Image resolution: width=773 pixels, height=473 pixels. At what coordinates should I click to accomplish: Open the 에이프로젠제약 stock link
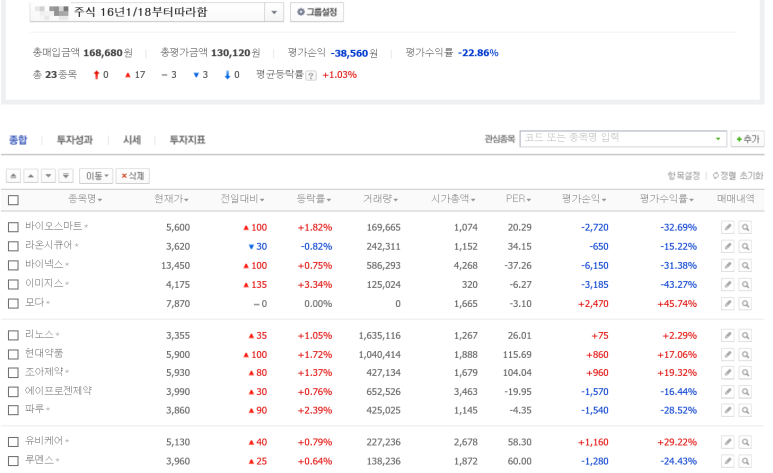click(x=58, y=391)
